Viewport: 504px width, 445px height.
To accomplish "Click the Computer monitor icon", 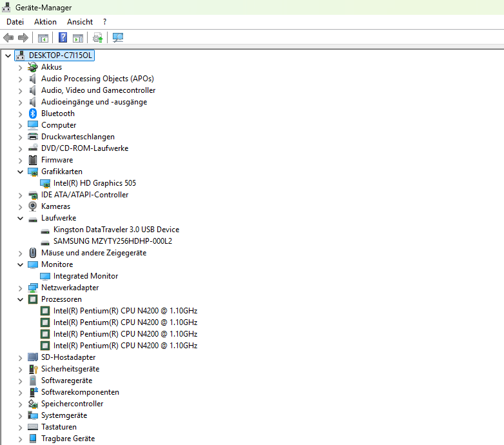I will (33, 125).
